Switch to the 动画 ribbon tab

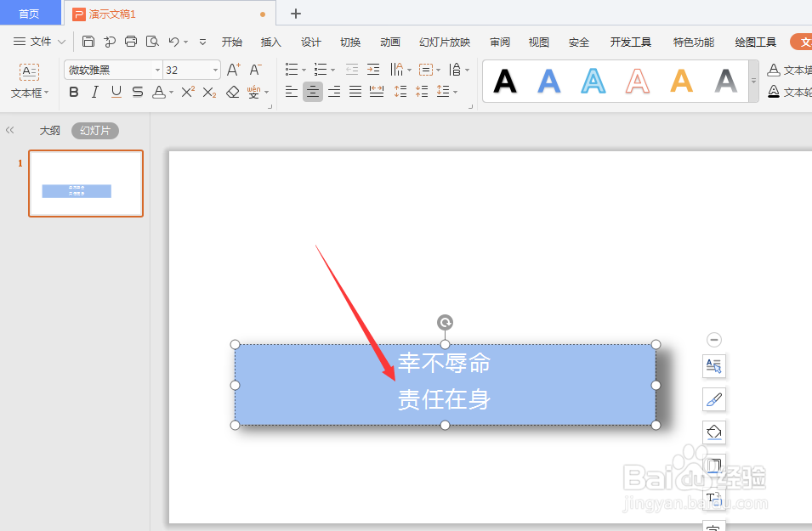coord(390,42)
